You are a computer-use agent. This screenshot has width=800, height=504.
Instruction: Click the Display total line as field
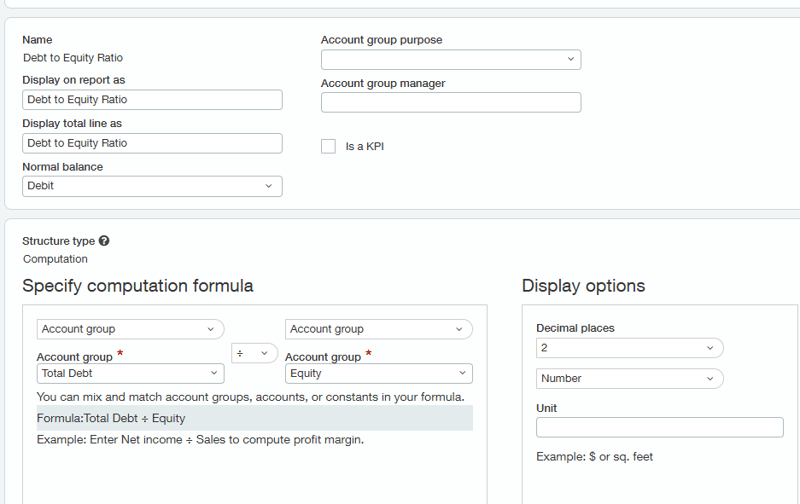152,143
